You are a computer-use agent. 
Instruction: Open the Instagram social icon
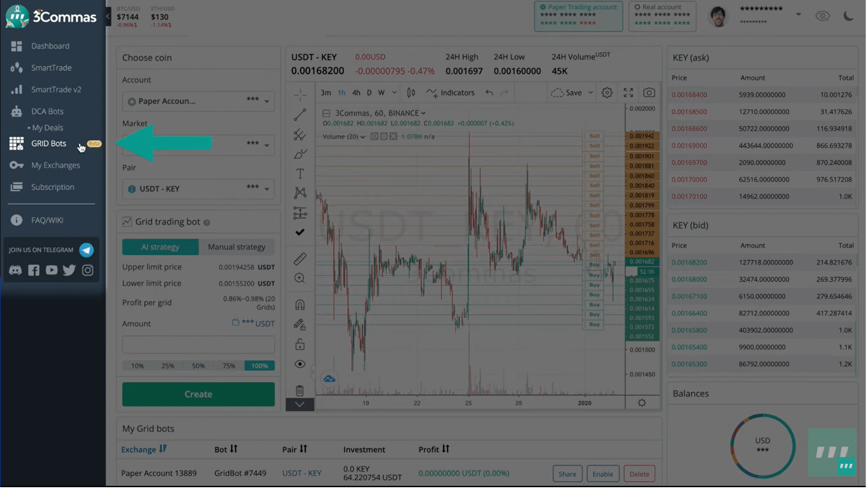[87, 270]
